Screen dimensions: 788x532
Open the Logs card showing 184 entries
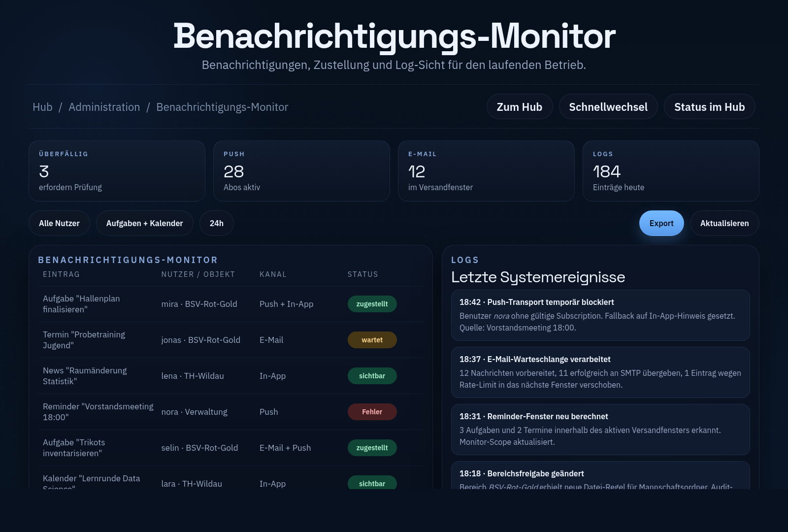coord(671,171)
